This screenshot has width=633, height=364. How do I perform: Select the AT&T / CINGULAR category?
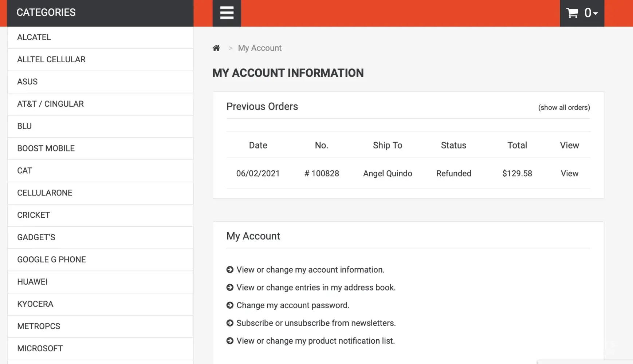(x=50, y=104)
